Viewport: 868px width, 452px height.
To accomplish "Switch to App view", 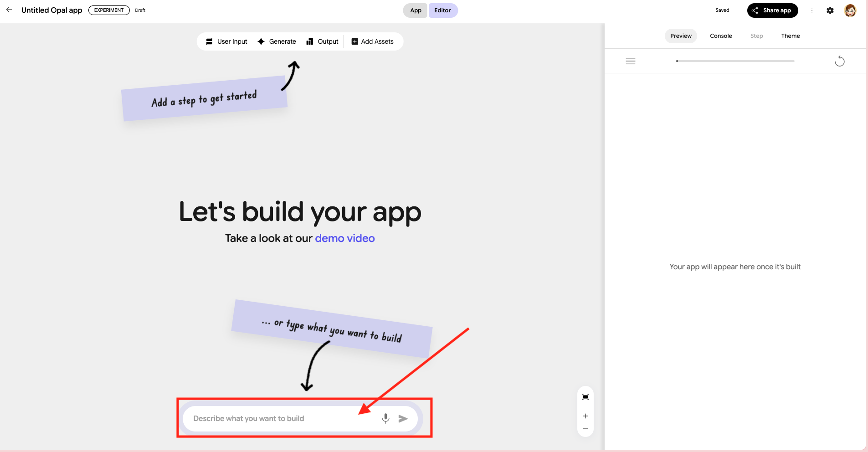I will [x=416, y=10].
